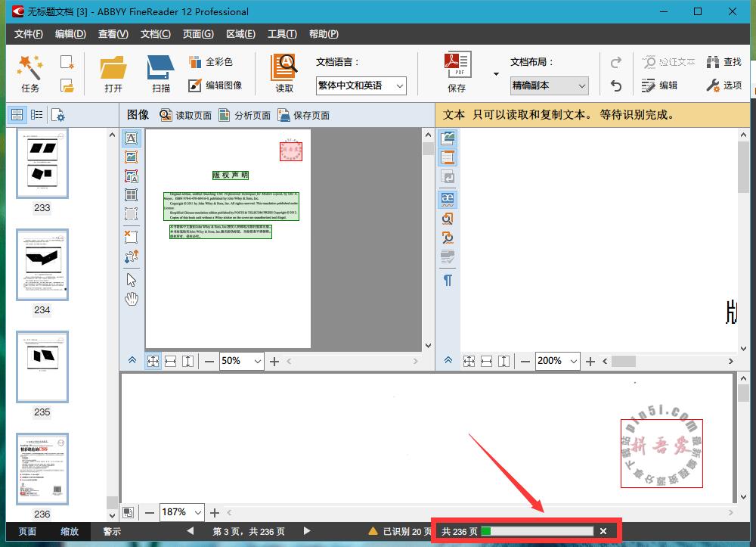This screenshot has width=756, height=547.
Task: Open page properties settings icon
Action: [58, 115]
